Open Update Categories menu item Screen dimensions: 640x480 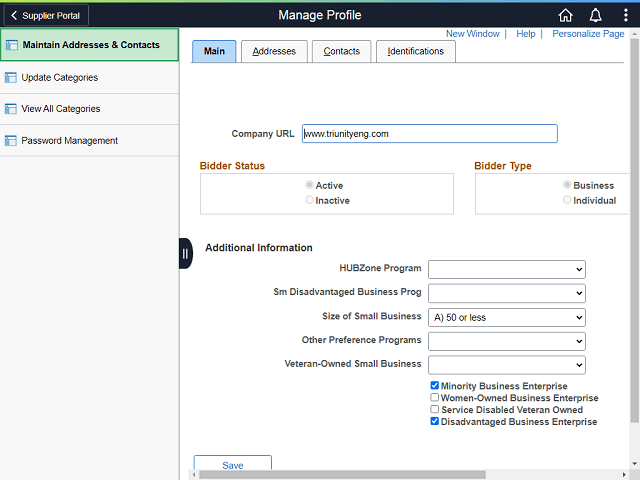pos(89,78)
